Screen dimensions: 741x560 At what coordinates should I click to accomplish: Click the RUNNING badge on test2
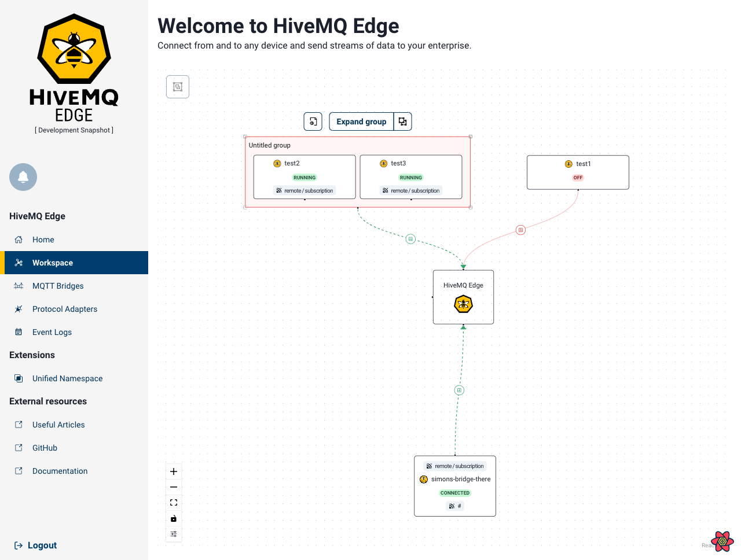point(305,178)
